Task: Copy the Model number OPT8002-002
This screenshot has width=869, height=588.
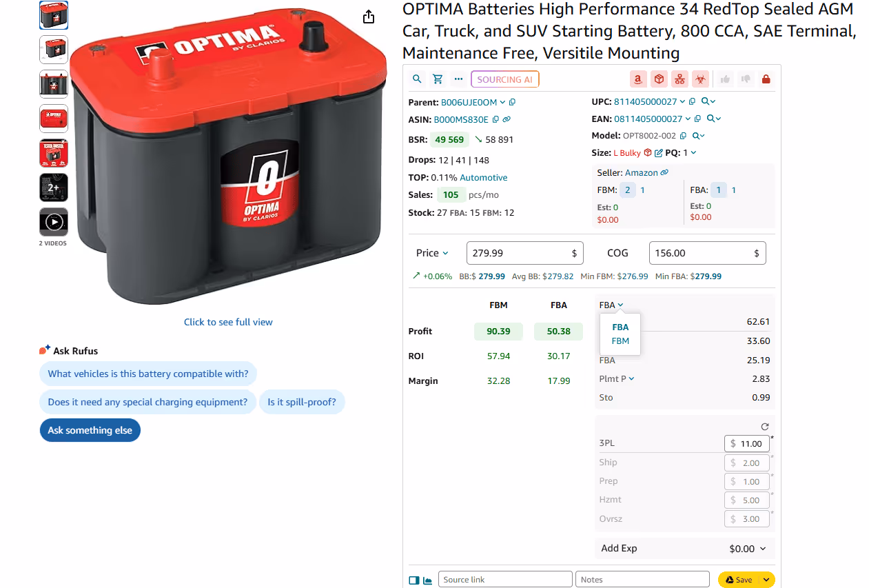Action: point(683,136)
